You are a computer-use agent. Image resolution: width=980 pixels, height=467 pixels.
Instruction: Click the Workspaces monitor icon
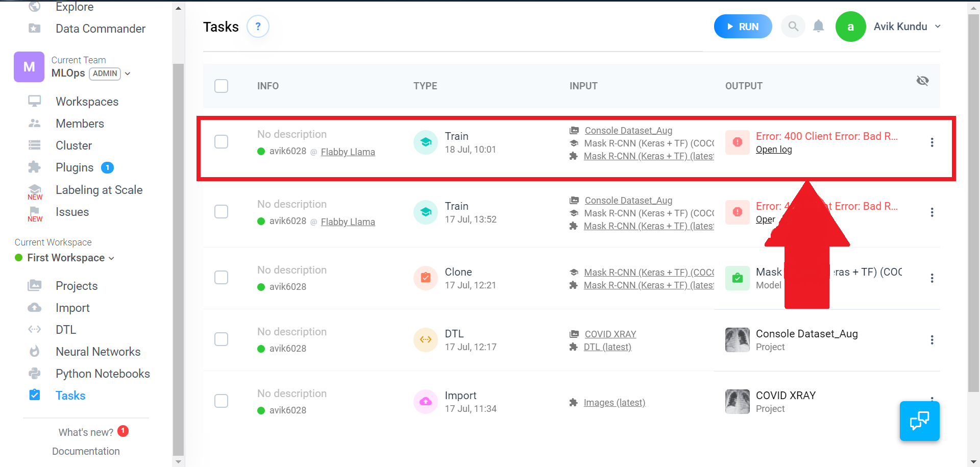pos(34,101)
